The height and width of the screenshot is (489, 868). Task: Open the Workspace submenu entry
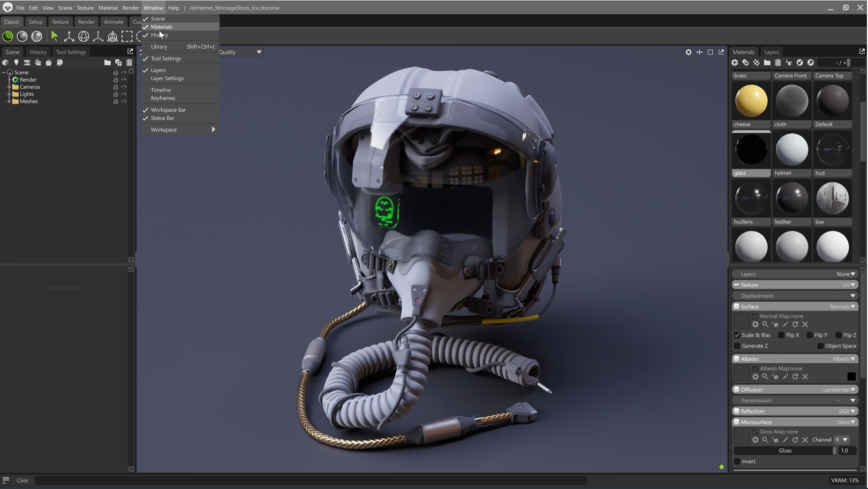tap(164, 129)
